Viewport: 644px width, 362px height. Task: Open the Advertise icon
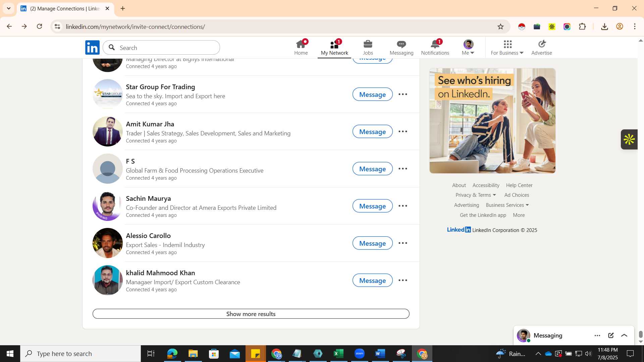click(x=542, y=47)
